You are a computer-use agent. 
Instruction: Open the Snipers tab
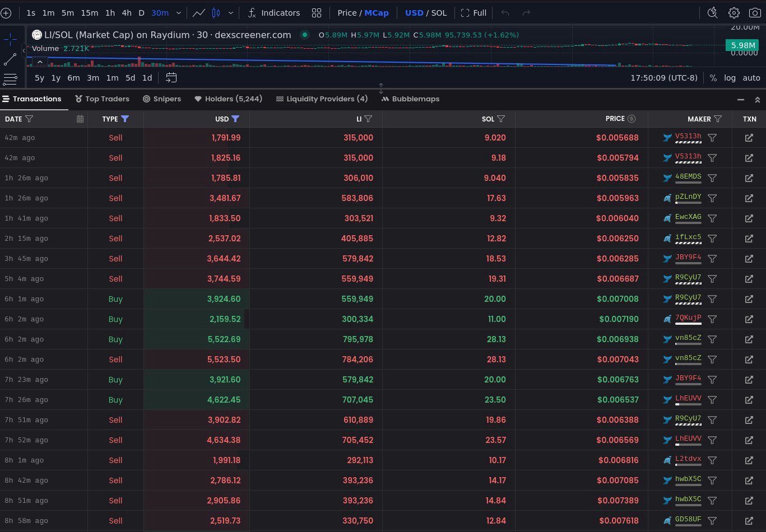(x=162, y=99)
